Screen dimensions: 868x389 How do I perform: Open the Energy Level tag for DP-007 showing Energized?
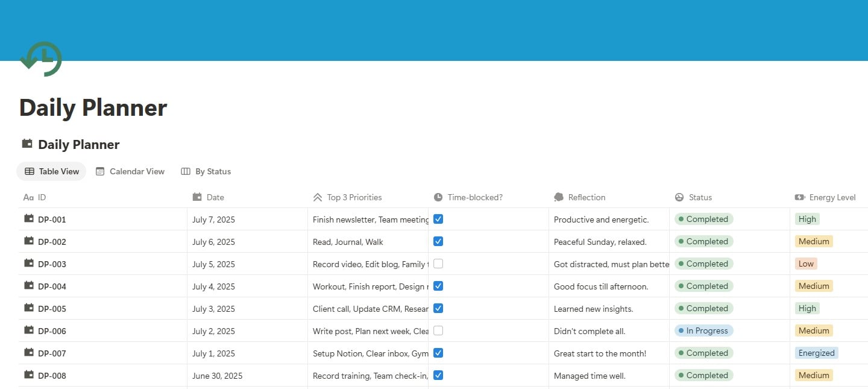[816, 353]
